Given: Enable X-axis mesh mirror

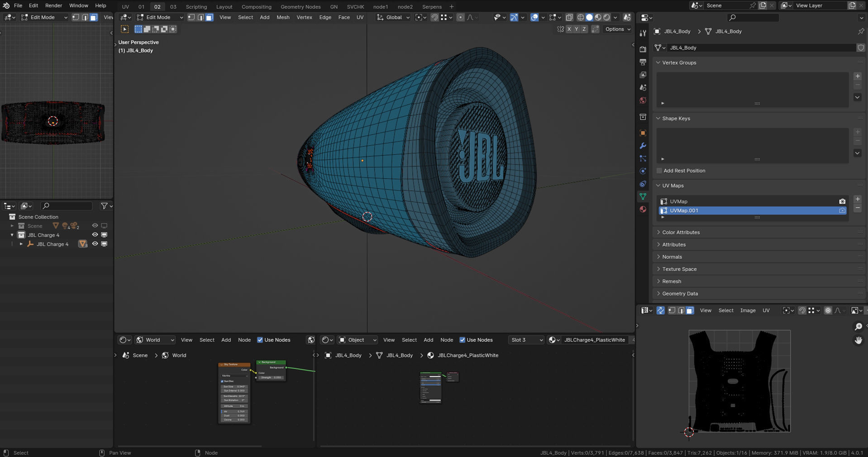Looking at the screenshot, I should click(x=568, y=29).
